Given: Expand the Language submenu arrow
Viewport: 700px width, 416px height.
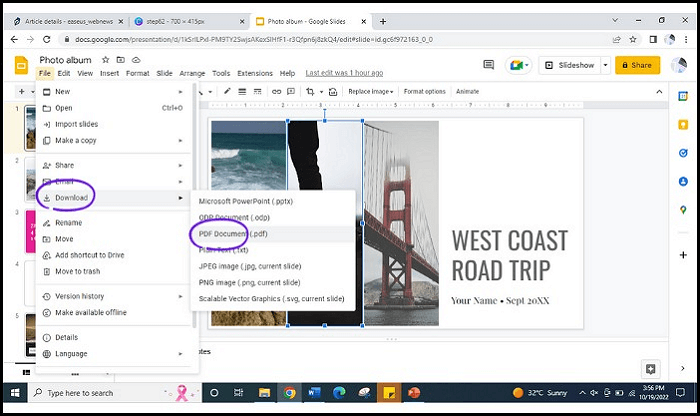Looking at the screenshot, I should coord(180,353).
